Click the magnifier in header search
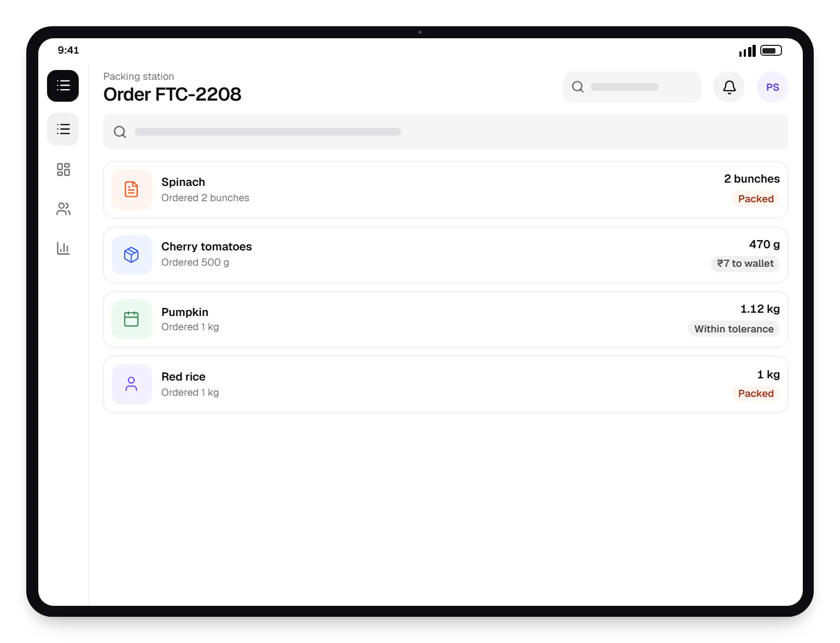Screen dimensions: 840x643 click(x=577, y=87)
